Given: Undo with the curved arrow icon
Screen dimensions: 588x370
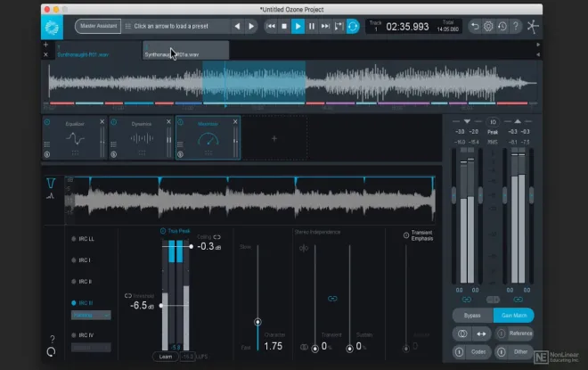Looking at the screenshot, I should click(x=475, y=26).
